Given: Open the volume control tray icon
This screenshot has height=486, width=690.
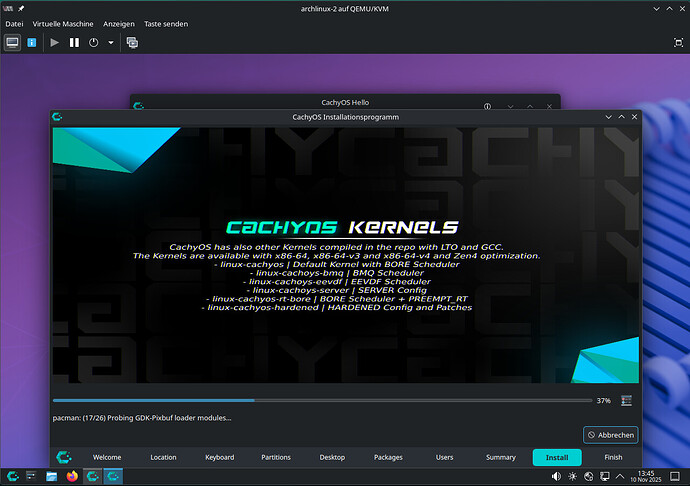Looking at the screenshot, I should point(556,476).
